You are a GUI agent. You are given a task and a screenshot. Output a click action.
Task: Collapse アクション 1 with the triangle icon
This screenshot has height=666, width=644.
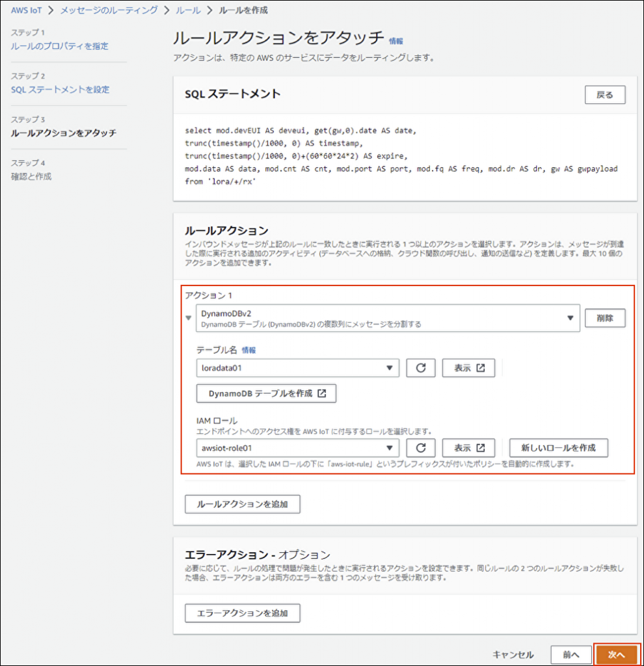tap(189, 318)
